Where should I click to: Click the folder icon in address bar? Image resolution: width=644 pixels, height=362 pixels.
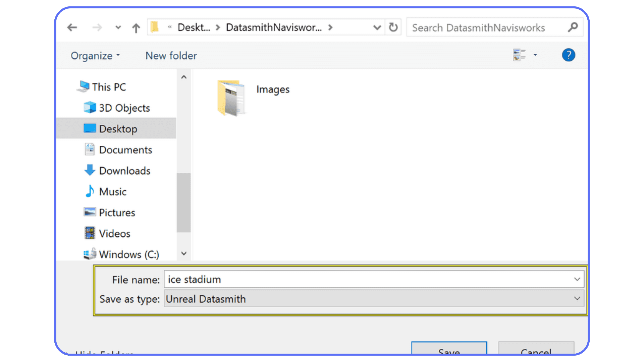pyautogui.click(x=155, y=27)
